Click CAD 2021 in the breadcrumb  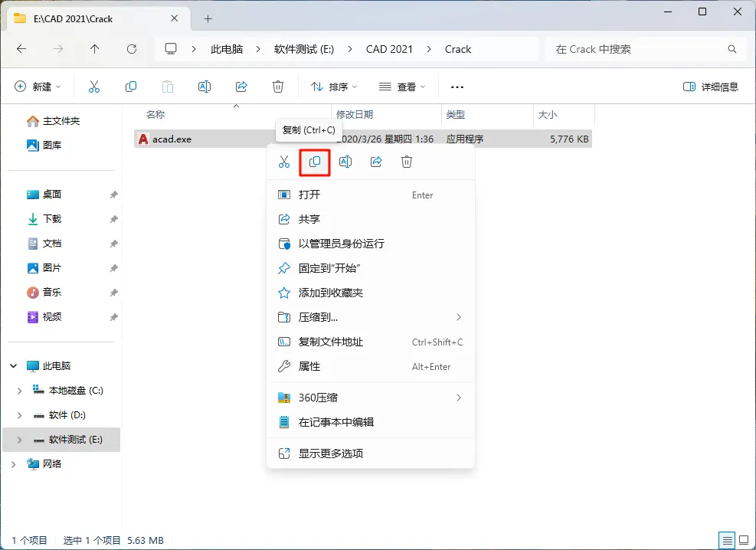pyautogui.click(x=389, y=49)
